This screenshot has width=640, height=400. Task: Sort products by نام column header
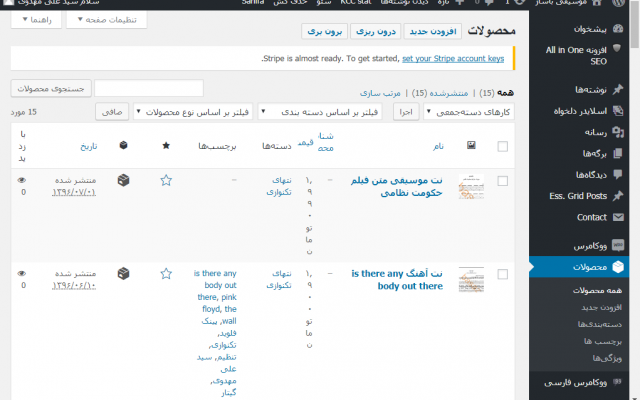tap(438, 146)
